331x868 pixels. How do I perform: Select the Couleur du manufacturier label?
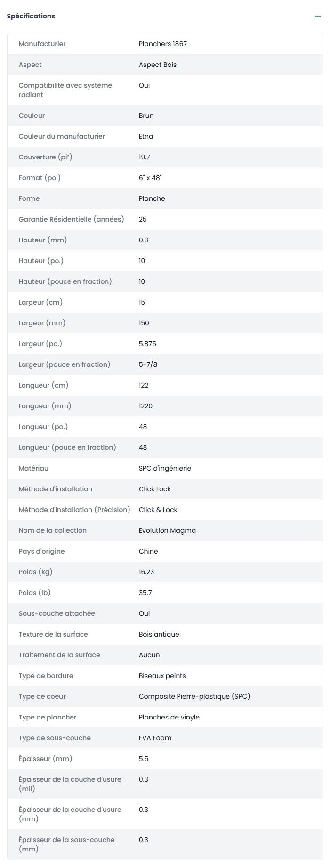62,136
